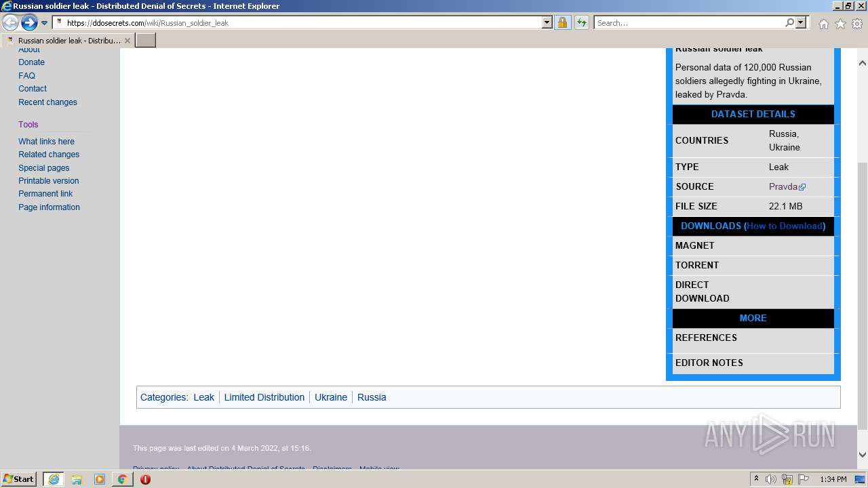Click the taskbar clock showing 1:34 PM

pyautogui.click(x=833, y=479)
